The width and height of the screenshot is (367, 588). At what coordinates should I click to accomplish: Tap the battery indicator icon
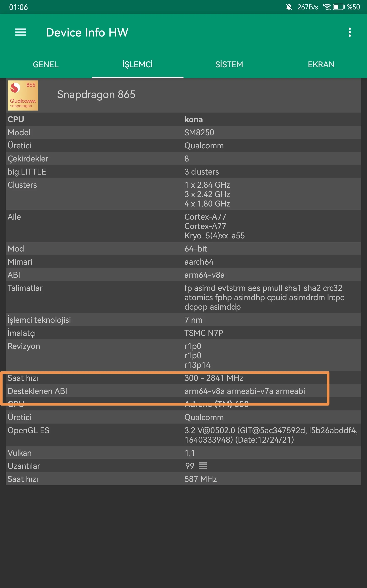coord(339,7)
